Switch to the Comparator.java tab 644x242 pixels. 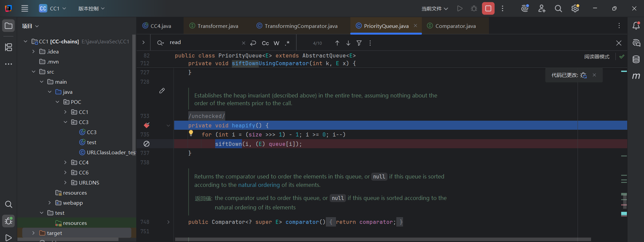coord(455,26)
